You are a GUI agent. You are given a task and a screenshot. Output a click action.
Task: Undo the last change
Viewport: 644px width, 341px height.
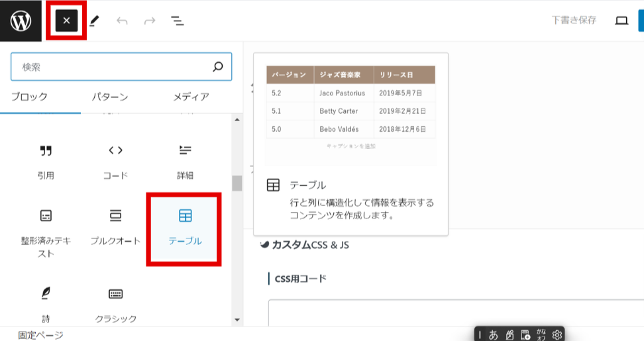[122, 21]
